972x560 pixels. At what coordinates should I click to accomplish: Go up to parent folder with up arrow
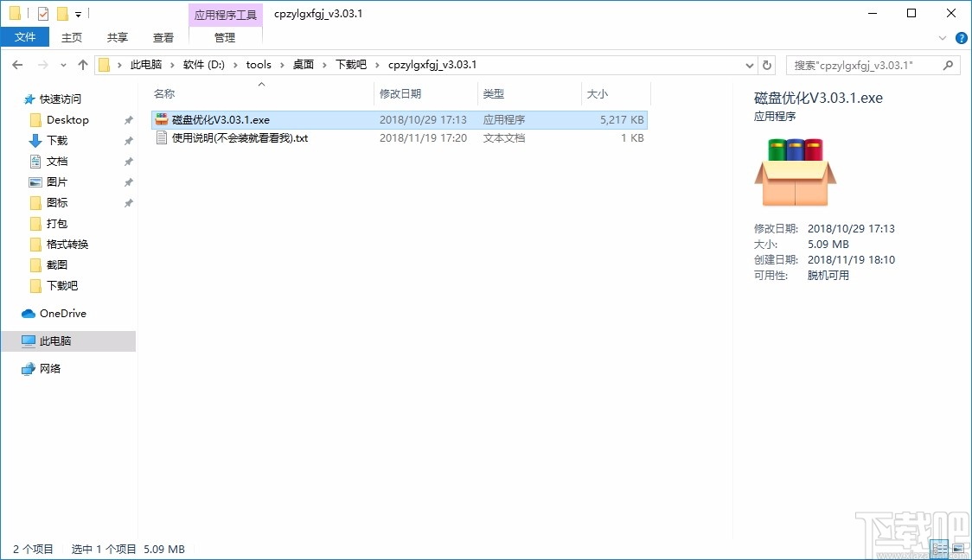point(82,64)
